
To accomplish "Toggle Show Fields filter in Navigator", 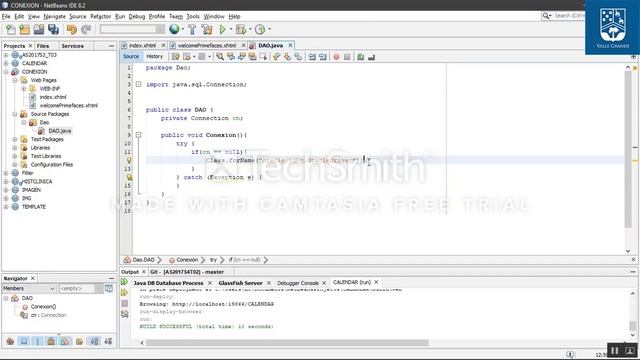I will pyautogui.click(x=24, y=341).
